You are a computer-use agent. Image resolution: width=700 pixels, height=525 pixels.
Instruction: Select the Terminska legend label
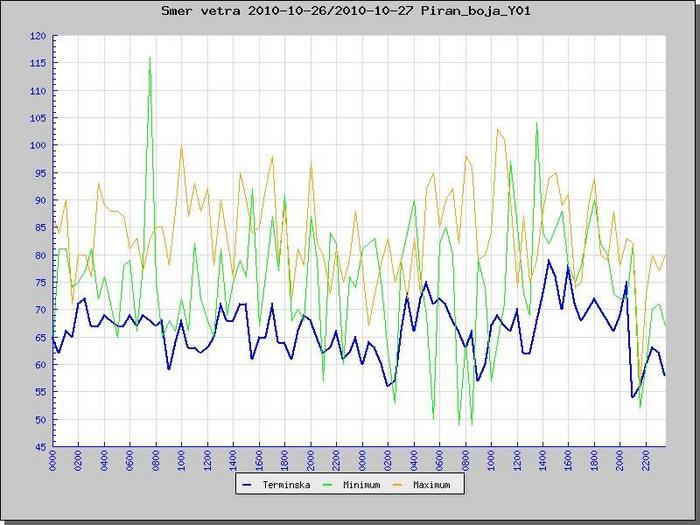coord(286,485)
